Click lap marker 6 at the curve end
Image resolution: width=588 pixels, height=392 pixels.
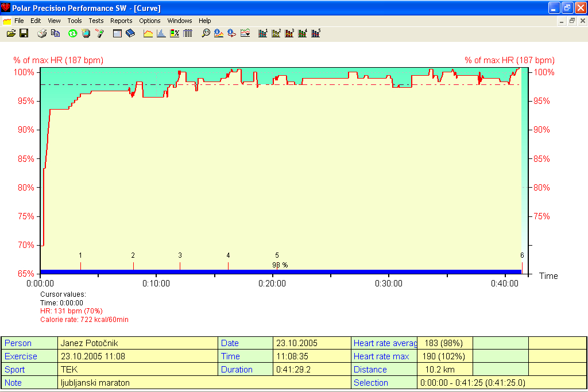(522, 262)
